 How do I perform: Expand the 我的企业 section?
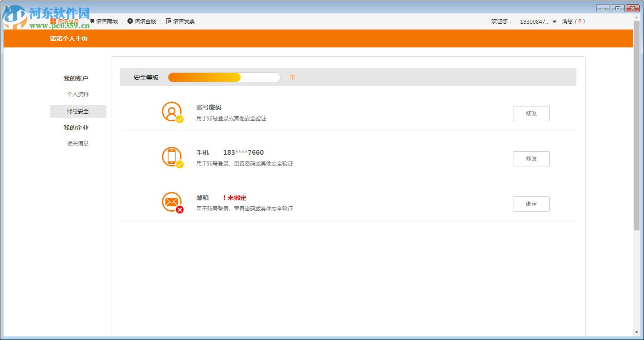tap(76, 127)
